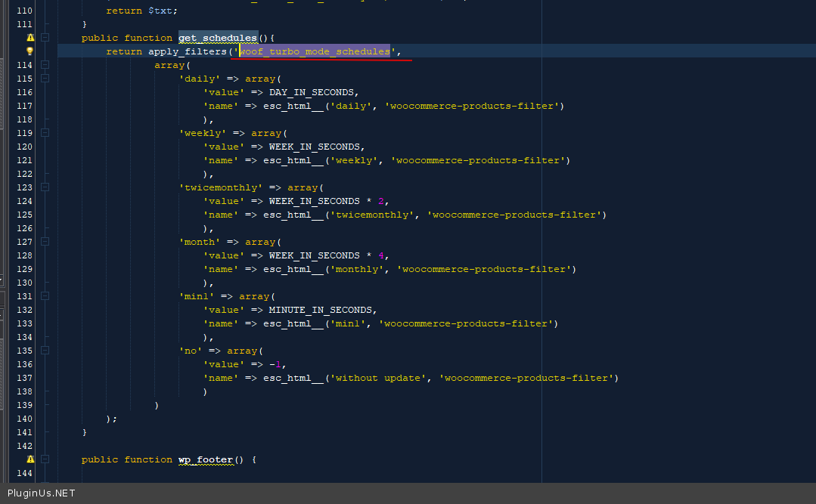Click line number 138 in the gutter
816x504 pixels.
24,391
